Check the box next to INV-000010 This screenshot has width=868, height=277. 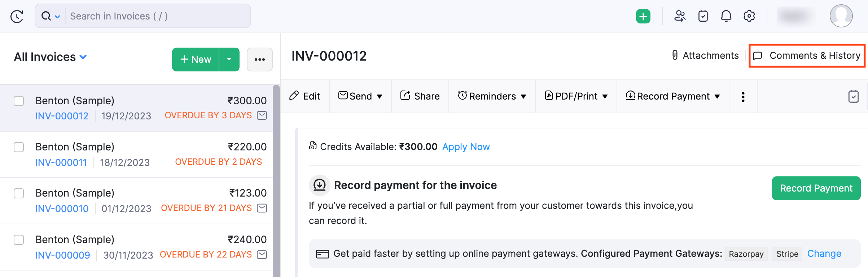point(19,193)
